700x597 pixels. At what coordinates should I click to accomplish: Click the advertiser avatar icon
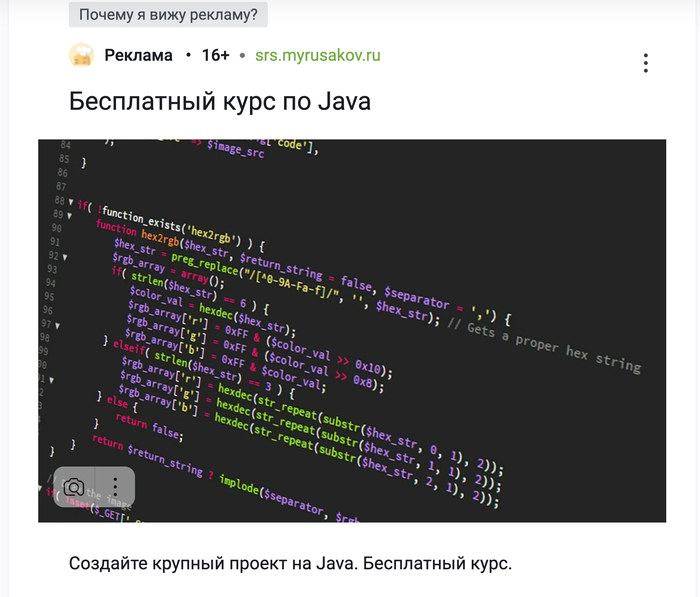[x=81, y=55]
